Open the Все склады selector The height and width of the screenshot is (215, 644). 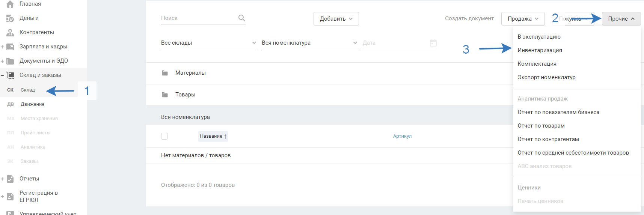(209, 43)
